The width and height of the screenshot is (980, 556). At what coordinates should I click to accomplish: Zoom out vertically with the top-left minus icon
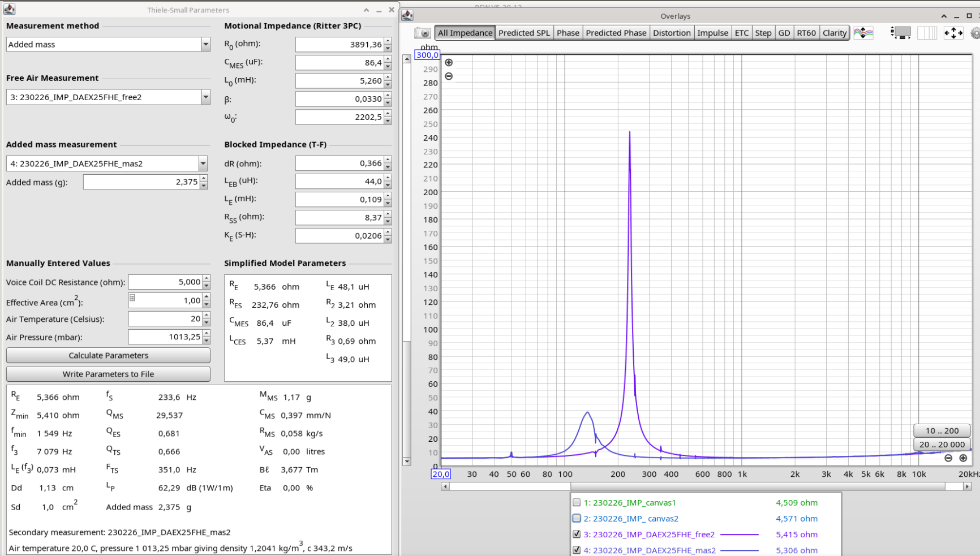[x=449, y=76]
